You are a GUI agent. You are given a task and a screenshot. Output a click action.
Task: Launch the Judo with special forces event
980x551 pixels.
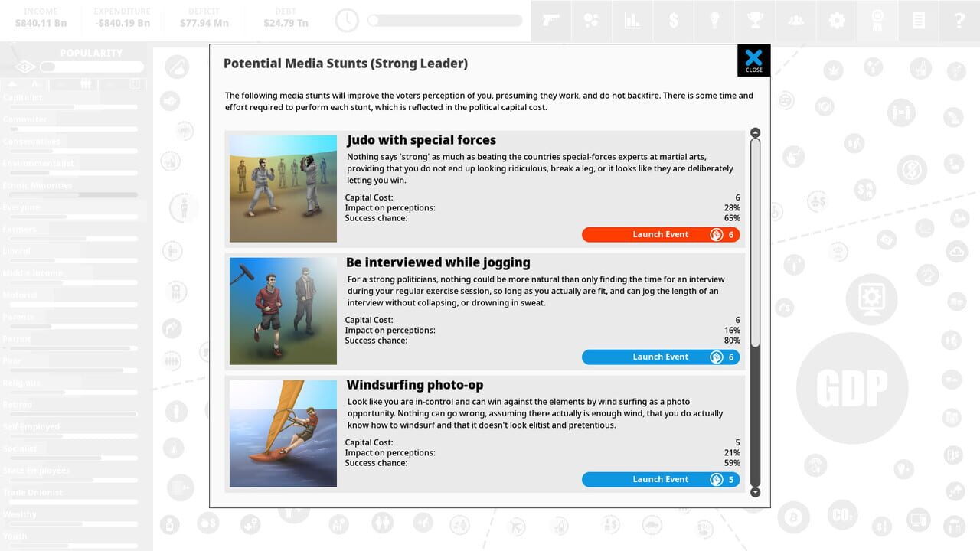[661, 234]
